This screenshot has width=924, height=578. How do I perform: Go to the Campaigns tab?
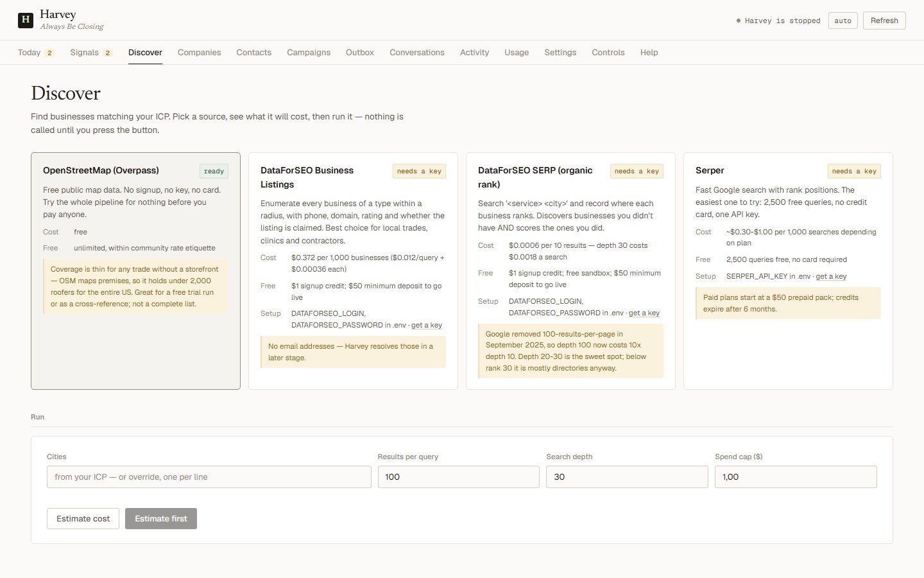[309, 53]
